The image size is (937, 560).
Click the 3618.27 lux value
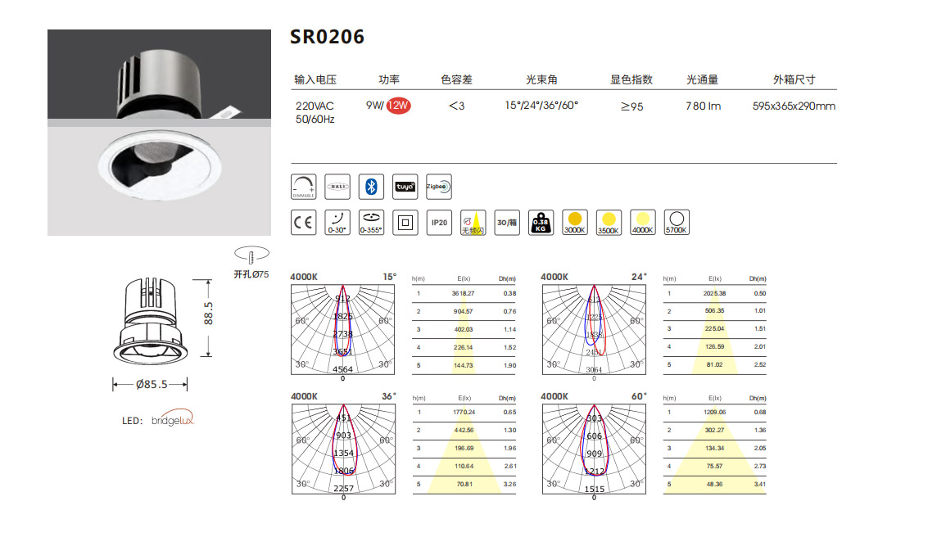click(x=463, y=293)
